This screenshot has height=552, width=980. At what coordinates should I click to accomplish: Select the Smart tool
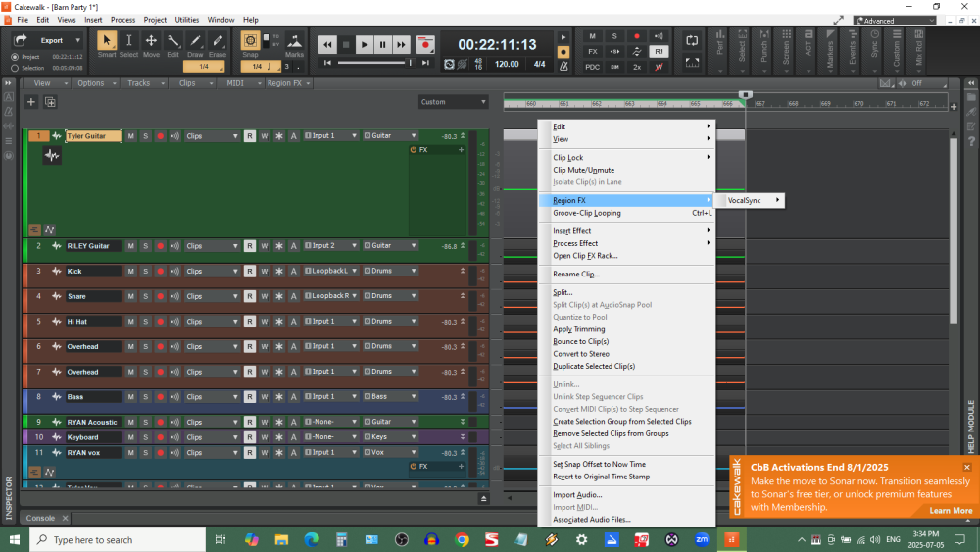(106, 40)
